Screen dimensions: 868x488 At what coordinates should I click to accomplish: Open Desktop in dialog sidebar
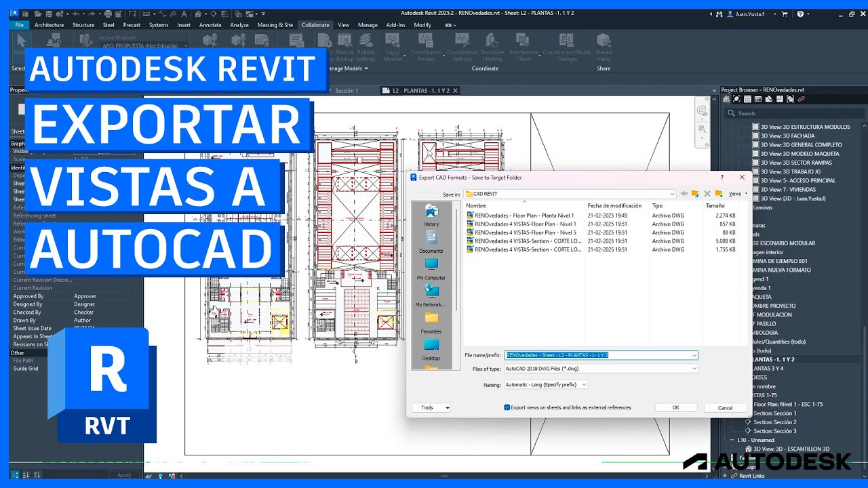[431, 349]
